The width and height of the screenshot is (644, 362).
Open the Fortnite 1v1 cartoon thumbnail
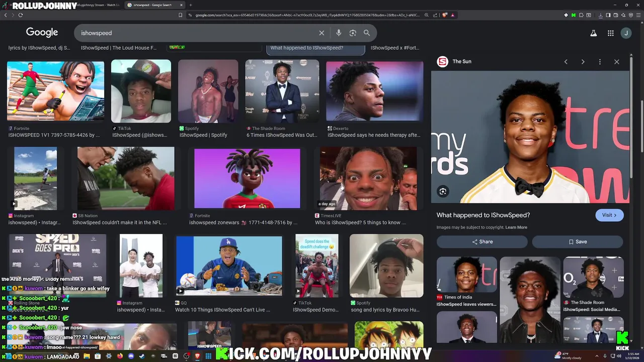55,92
